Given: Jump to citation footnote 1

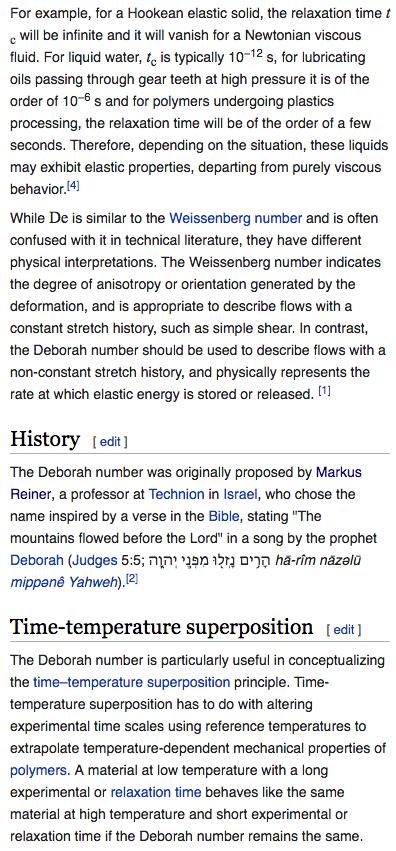Looking at the screenshot, I should 324,391.
